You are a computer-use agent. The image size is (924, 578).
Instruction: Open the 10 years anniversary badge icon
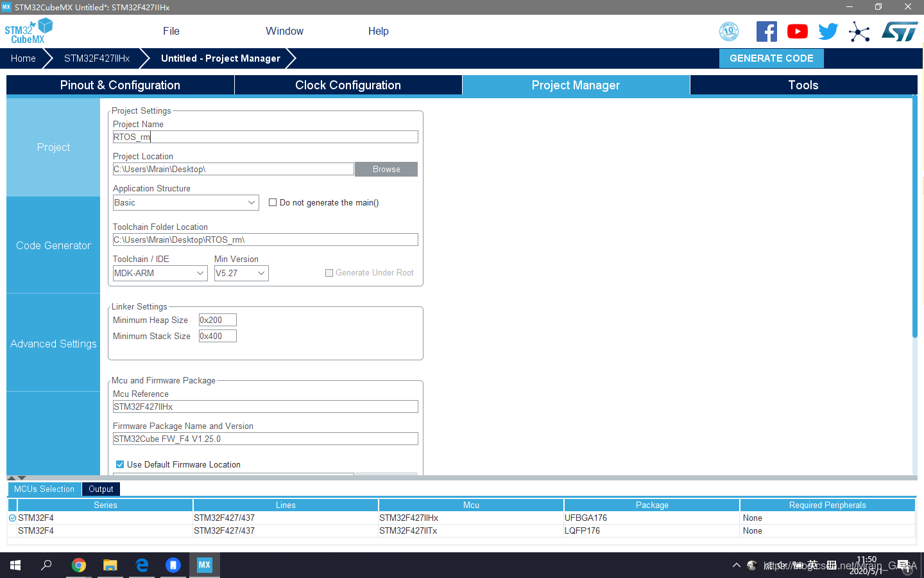[729, 31]
